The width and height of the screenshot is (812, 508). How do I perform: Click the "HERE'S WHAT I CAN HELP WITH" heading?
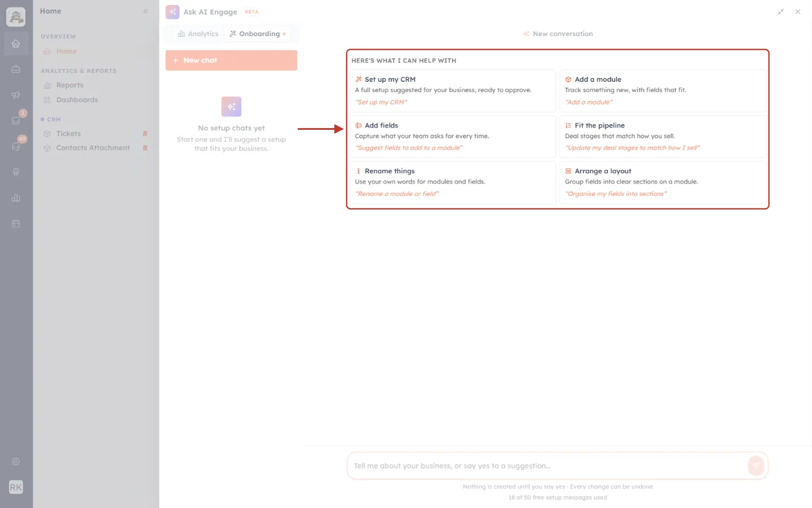404,60
